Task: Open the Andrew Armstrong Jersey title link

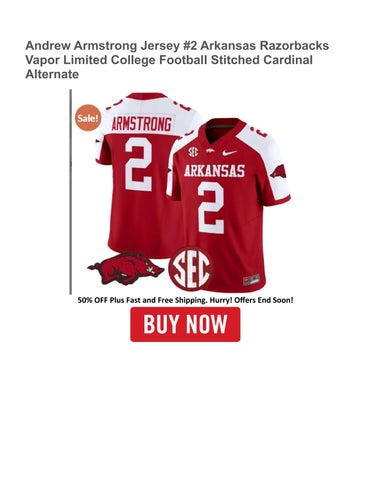Action: 177,60
